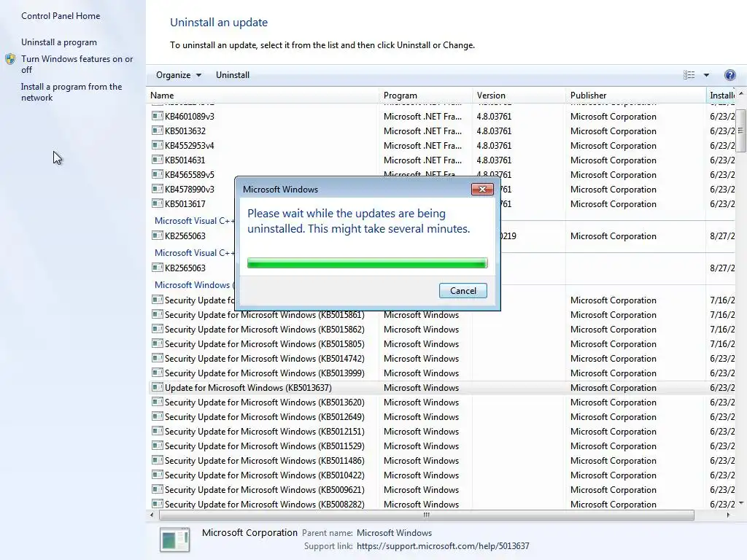Click icon of Security Update KB5015862
The height and width of the screenshot is (560, 747).
(158, 329)
